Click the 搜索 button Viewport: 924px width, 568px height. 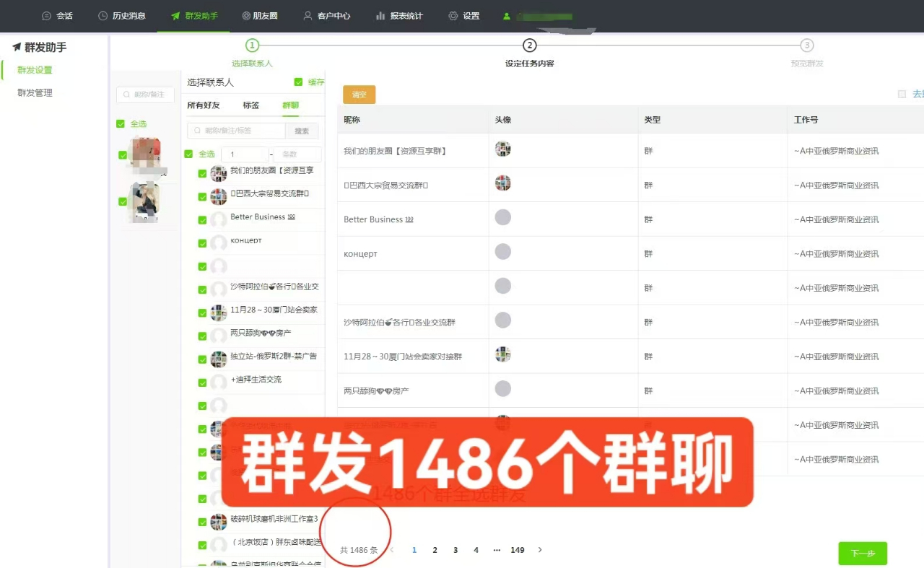pos(302,131)
